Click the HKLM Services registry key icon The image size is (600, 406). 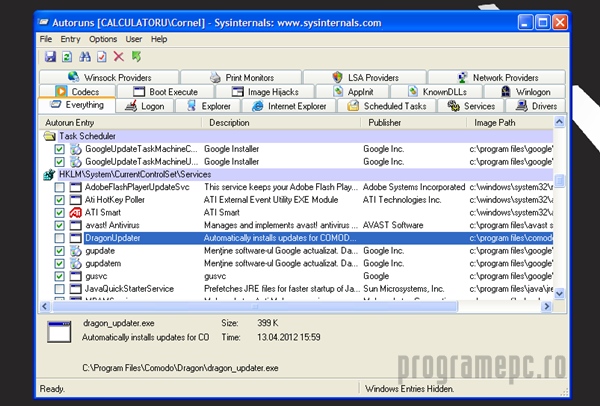click(49, 174)
